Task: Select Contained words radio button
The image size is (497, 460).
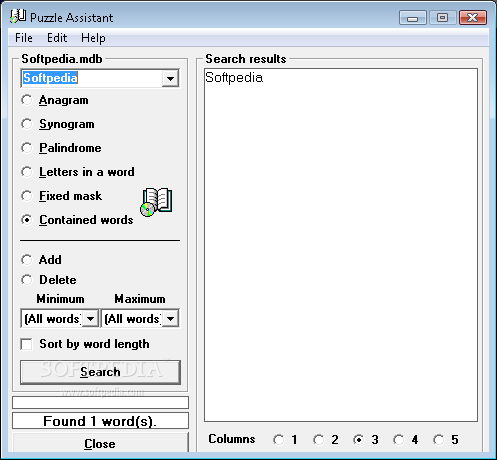Action: click(27, 220)
